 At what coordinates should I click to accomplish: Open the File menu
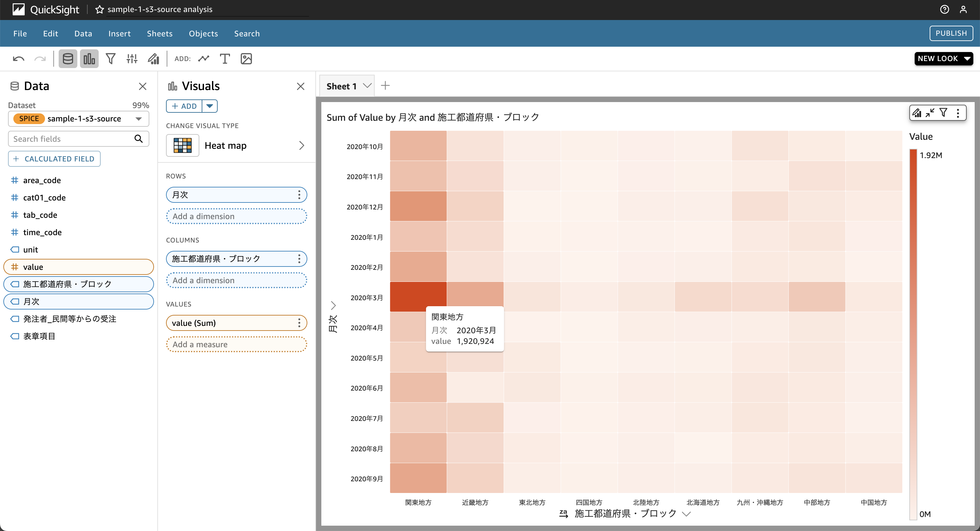pos(20,33)
